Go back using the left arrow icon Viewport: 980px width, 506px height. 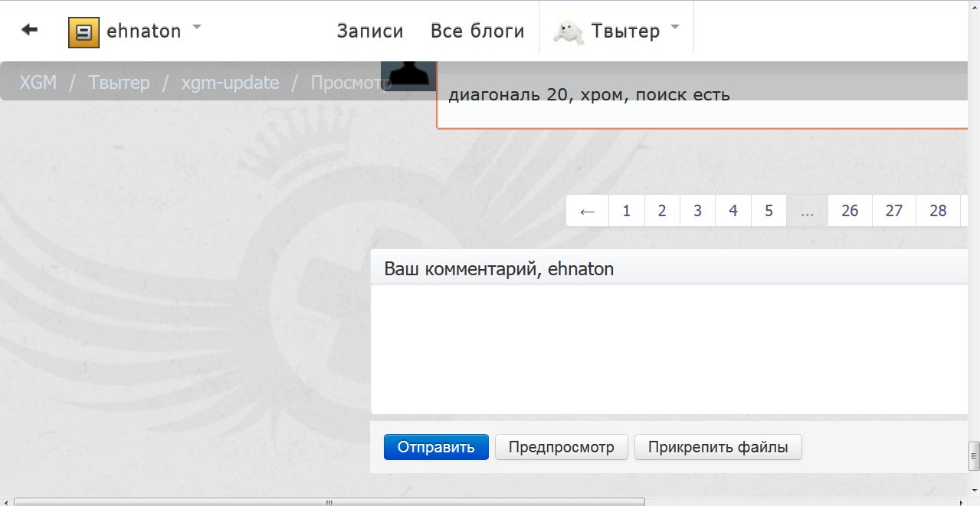30,30
